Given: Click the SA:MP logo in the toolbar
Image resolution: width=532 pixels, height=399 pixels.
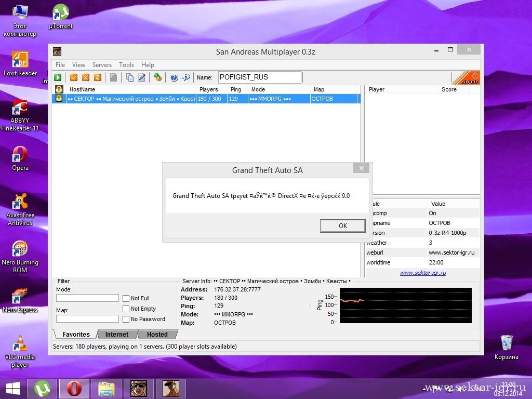Looking at the screenshot, I should click(x=466, y=78).
